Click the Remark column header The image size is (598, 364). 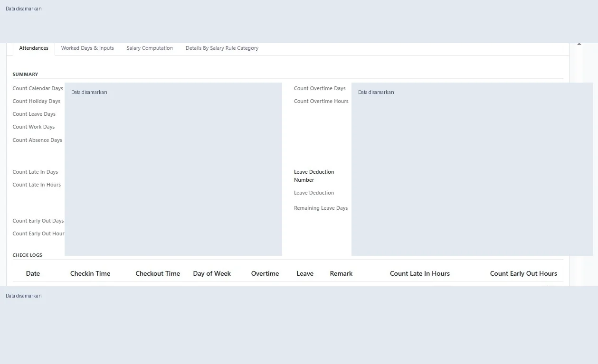[x=341, y=273]
